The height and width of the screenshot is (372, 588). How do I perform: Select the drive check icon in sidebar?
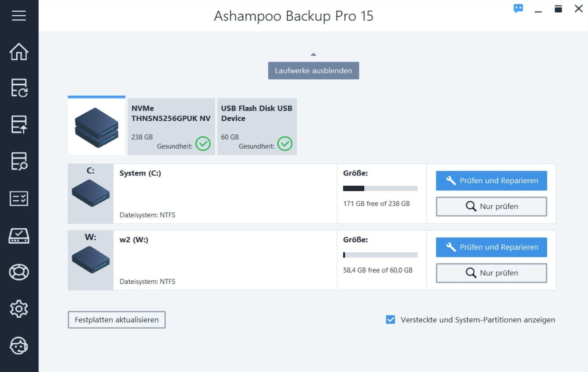[x=19, y=236]
